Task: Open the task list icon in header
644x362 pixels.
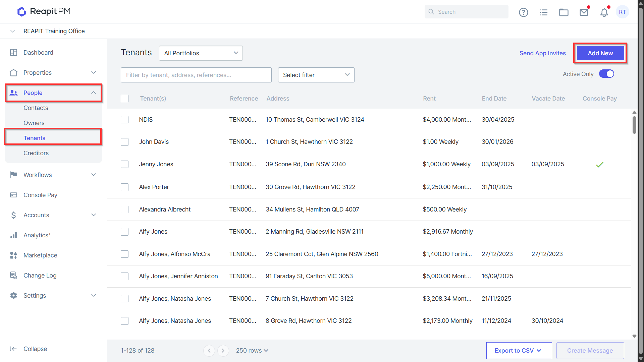Action: click(543, 12)
